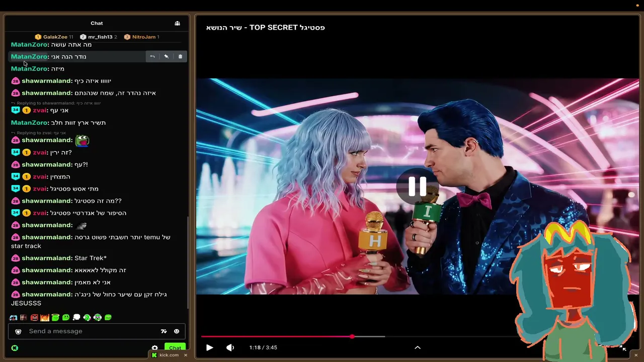Pause video via center overlay button
This screenshot has width=644, height=362.
[418, 187]
